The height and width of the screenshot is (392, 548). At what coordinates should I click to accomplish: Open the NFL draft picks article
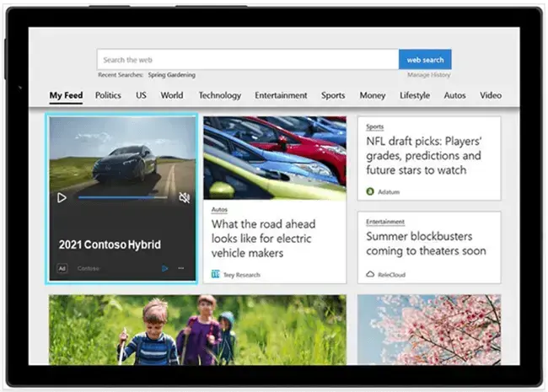423,156
